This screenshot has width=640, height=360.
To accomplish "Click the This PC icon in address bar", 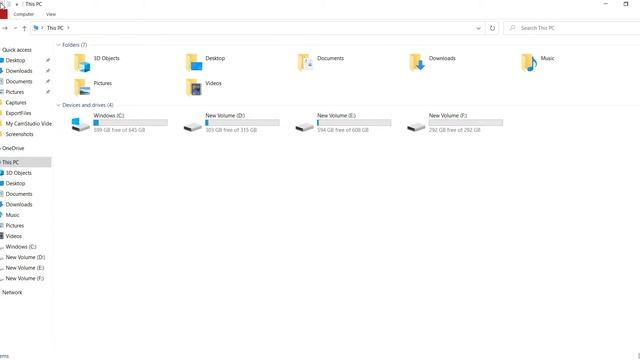I will coord(36,28).
